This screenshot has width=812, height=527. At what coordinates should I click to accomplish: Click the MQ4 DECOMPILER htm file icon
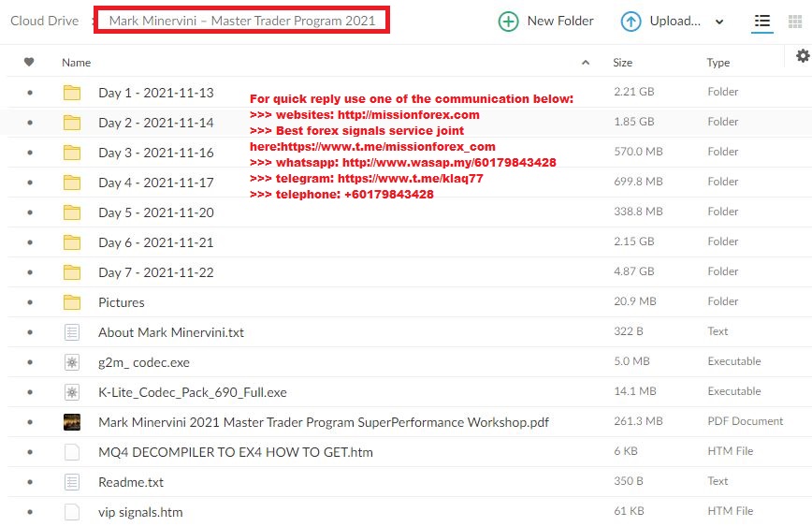click(x=72, y=452)
